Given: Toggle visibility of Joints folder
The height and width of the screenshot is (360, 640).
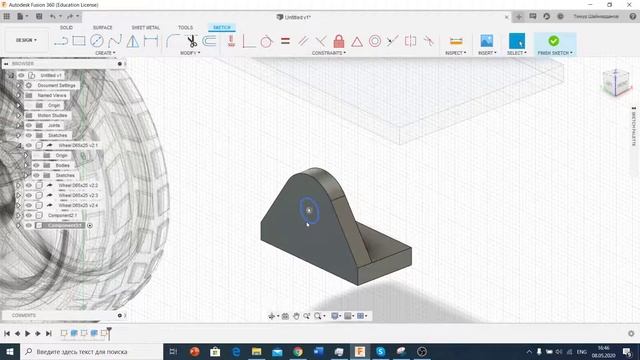Looking at the screenshot, I should click(x=29, y=125).
